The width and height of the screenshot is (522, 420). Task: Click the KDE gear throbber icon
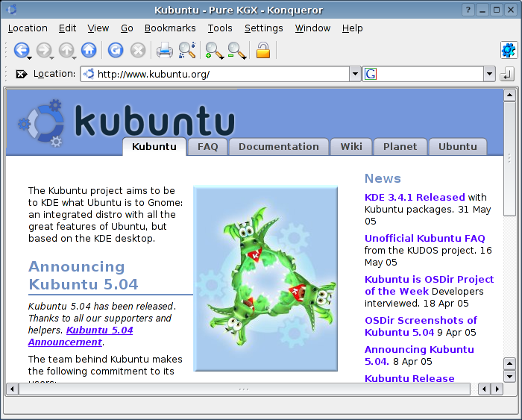(x=509, y=51)
